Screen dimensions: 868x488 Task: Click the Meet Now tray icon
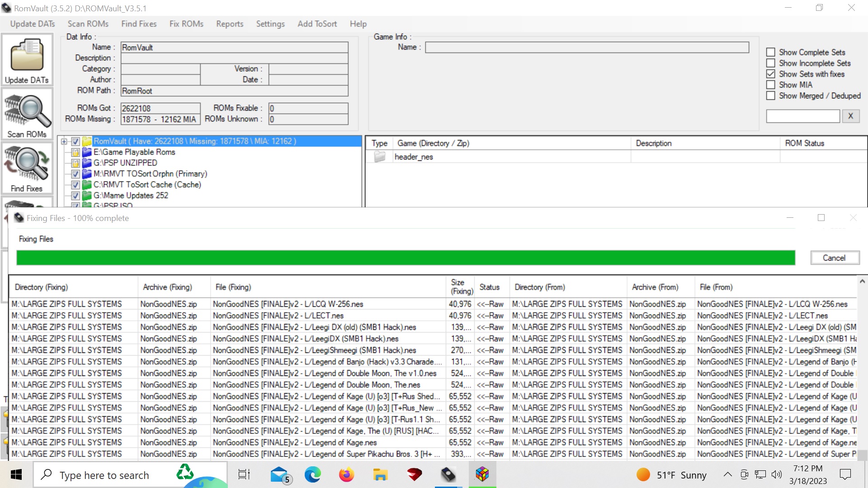[744, 474]
